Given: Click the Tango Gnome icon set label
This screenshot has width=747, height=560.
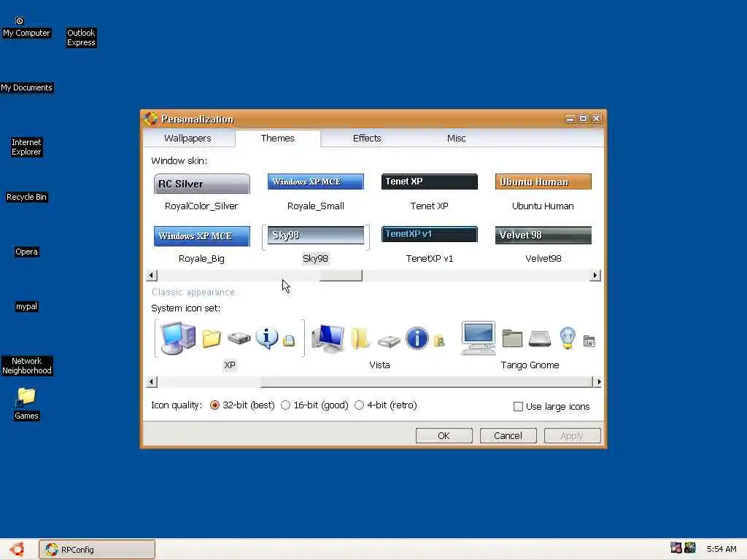Looking at the screenshot, I should [x=530, y=365].
